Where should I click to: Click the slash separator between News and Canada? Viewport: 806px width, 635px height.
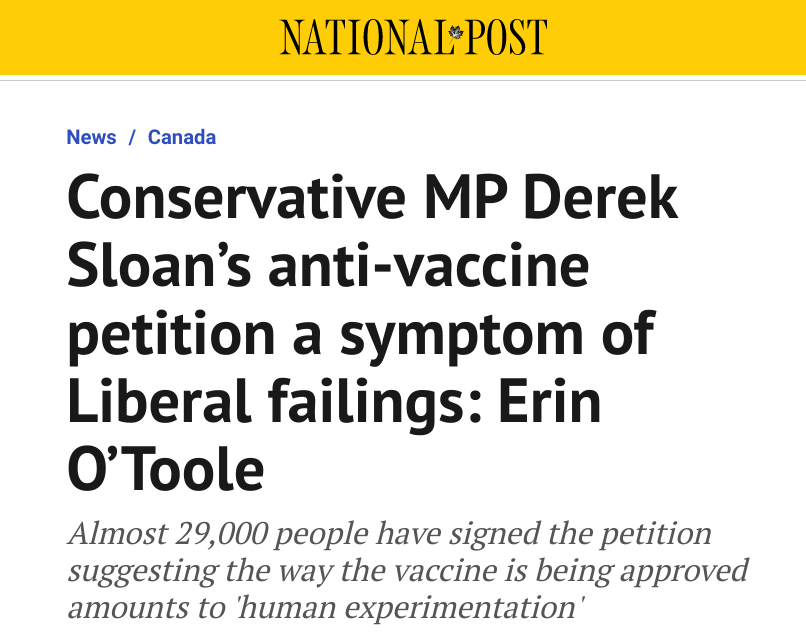(132, 137)
